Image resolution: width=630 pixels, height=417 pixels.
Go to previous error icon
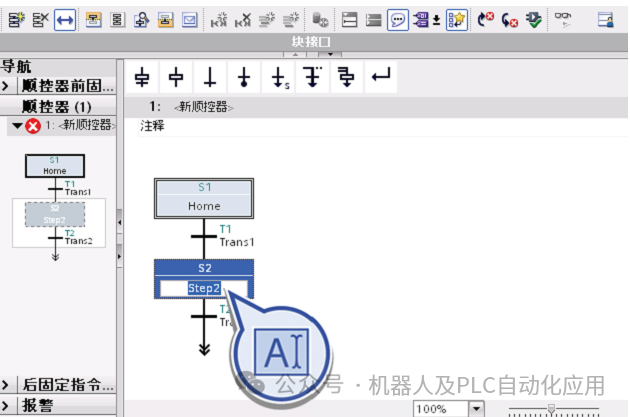(x=485, y=20)
